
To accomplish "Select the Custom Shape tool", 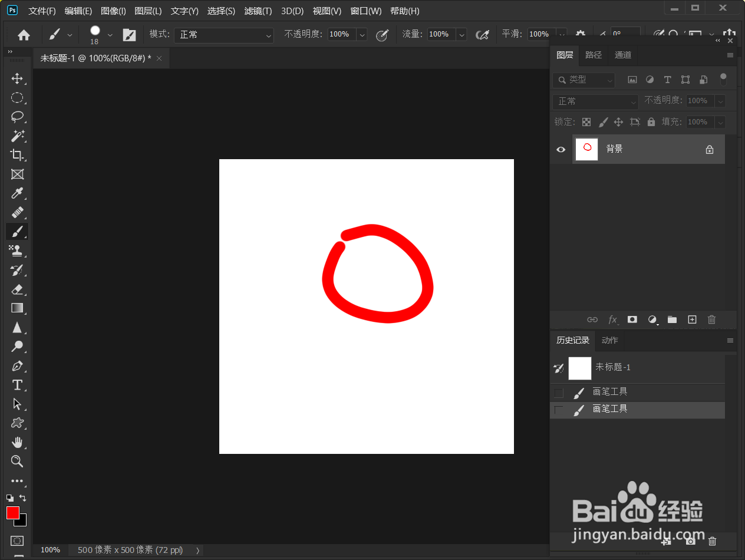I will point(17,423).
